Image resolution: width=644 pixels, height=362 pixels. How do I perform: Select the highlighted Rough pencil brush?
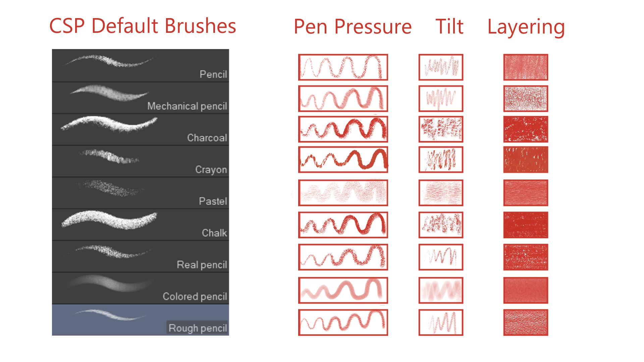(140, 320)
